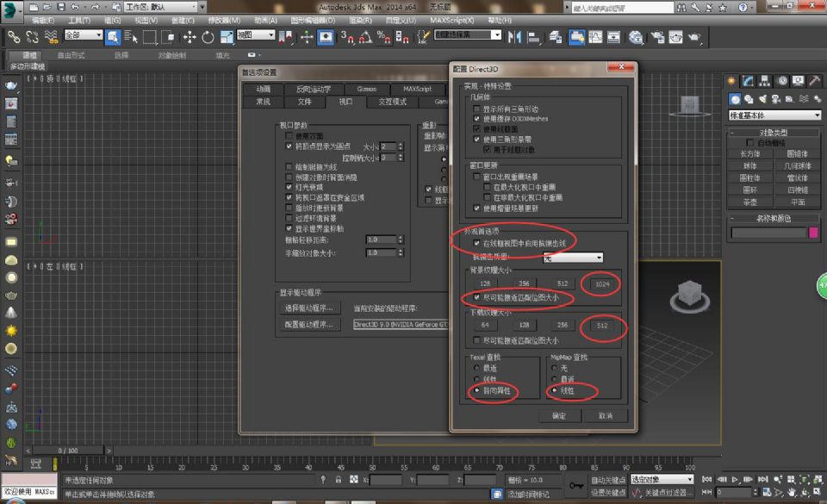The image size is (827, 504).
Task: Toggle Window/Crossing selection icon
Action: click(168, 37)
